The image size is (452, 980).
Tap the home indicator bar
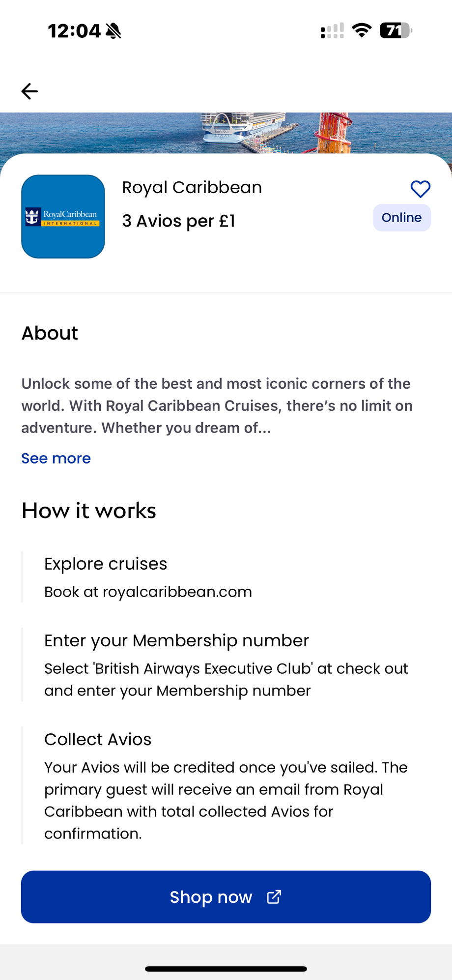point(226,969)
